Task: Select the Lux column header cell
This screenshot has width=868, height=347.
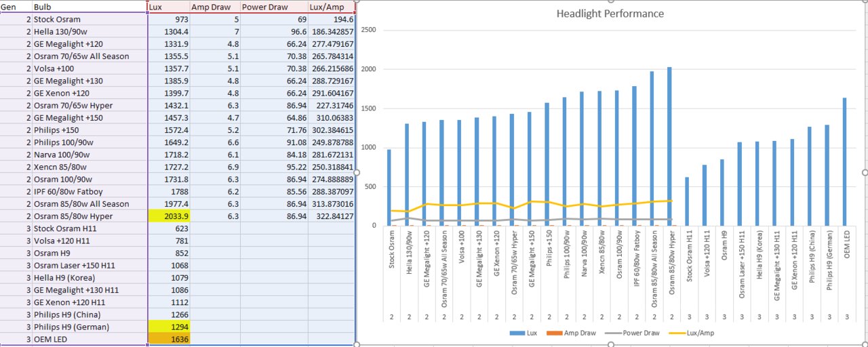Action: (x=169, y=6)
